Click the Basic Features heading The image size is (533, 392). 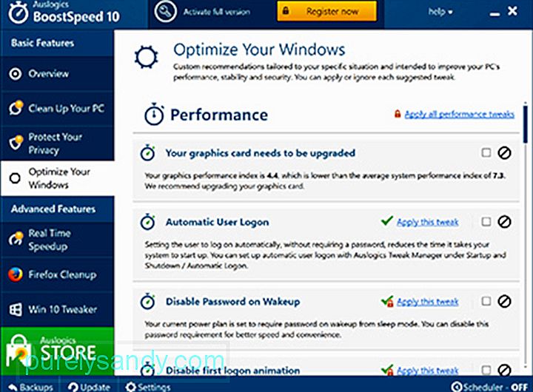(42, 43)
